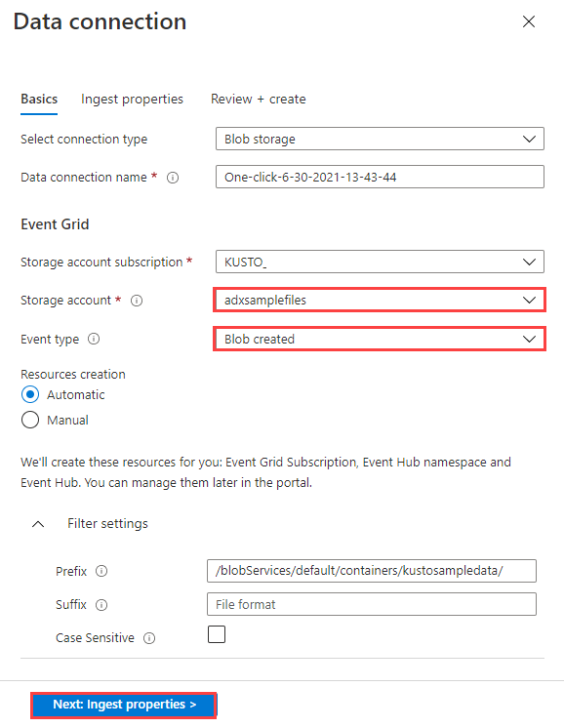Open the Select connection type dropdown
564x728 pixels.
380,139
